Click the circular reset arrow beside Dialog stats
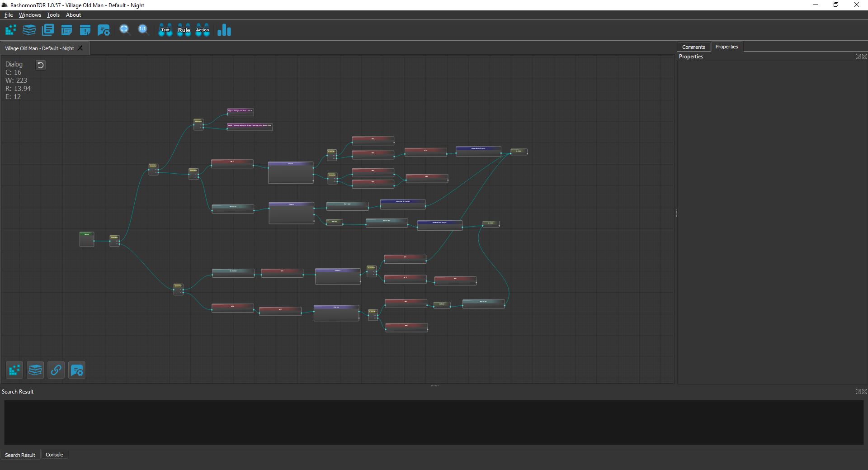The width and height of the screenshot is (868, 470). pos(41,65)
